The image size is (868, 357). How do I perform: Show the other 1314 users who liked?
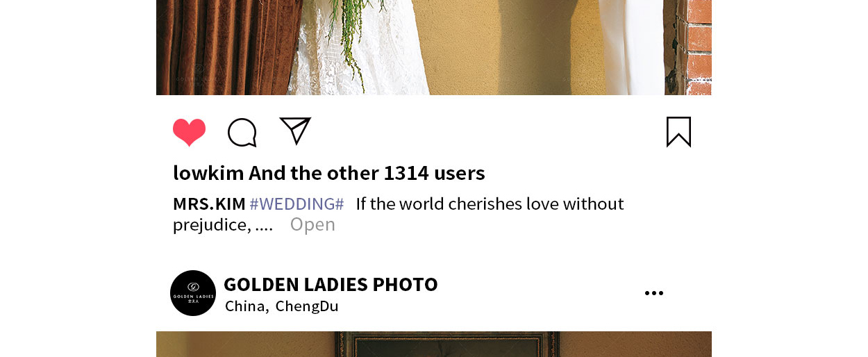click(367, 173)
